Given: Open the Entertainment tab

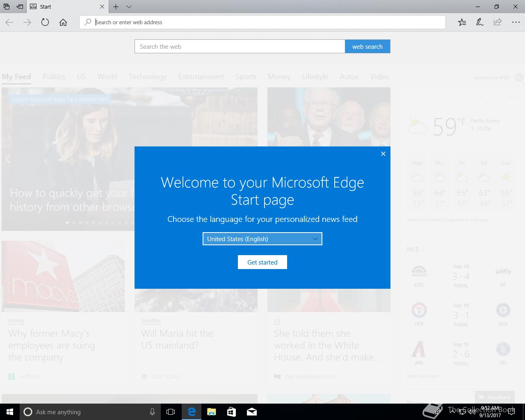Looking at the screenshot, I should 201,77.
